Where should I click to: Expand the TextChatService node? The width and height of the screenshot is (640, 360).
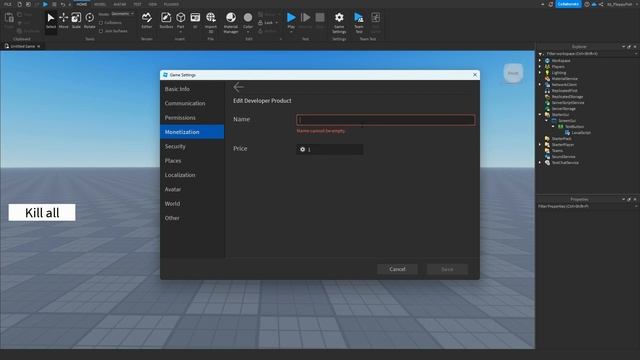coord(540,163)
